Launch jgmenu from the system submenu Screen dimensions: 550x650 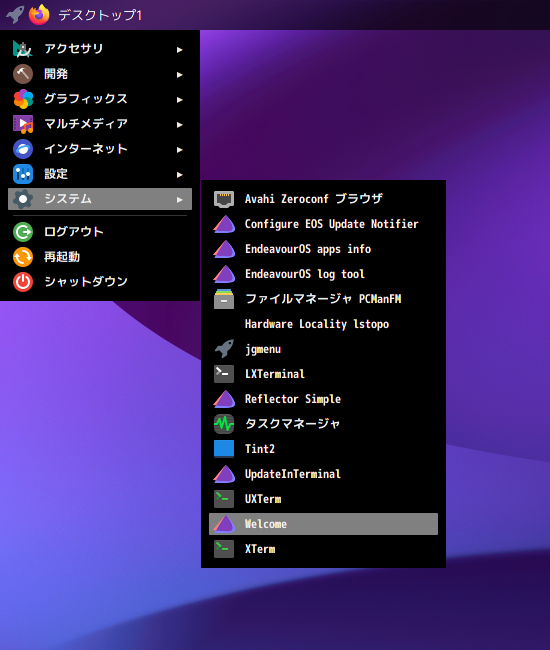323,349
